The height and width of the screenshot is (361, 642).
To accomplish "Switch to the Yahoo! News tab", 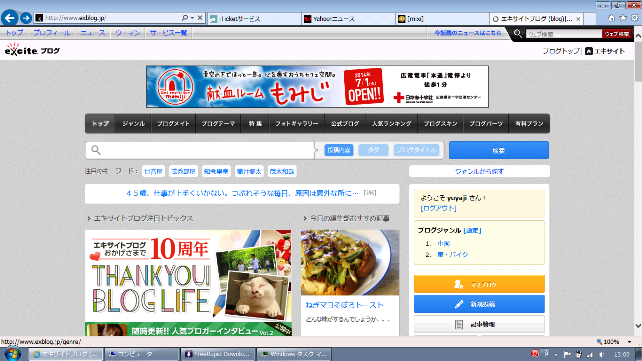I will (x=348, y=19).
